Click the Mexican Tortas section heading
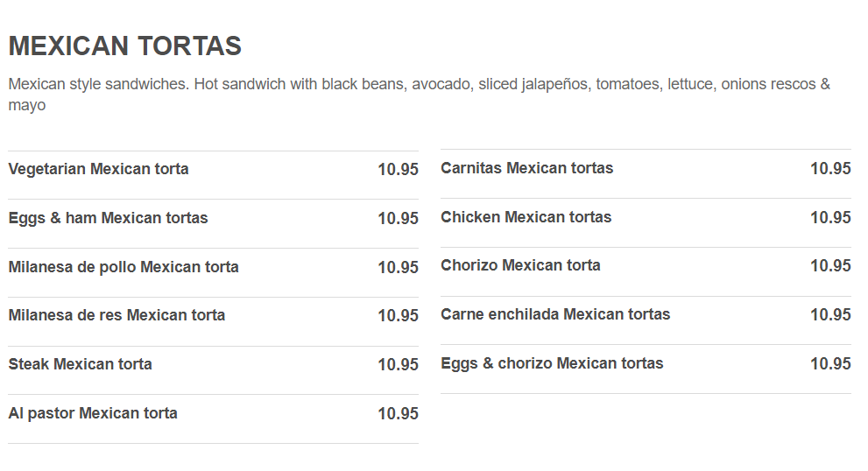Image resolution: width=868 pixels, height=471 pixels. tap(124, 46)
